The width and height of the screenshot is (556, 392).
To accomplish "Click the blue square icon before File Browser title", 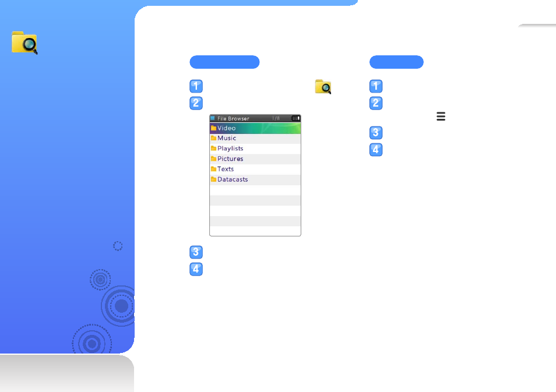I will coord(213,118).
